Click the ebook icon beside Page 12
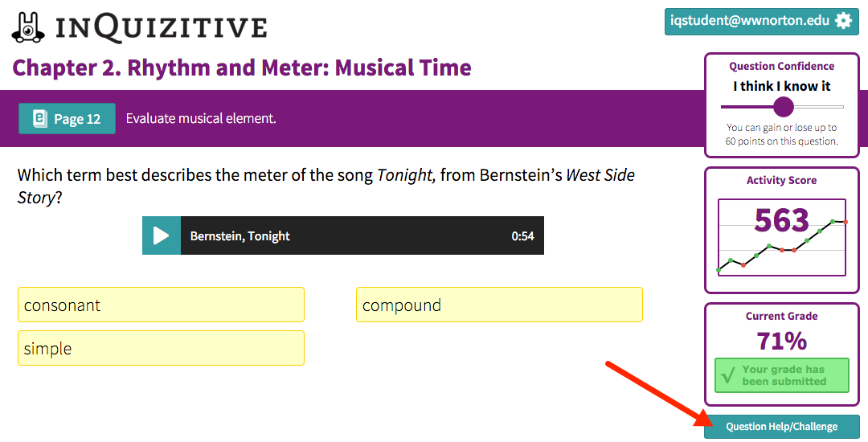Image resolution: width=868 pixels, height=442 pixels. tap(40, 119)
